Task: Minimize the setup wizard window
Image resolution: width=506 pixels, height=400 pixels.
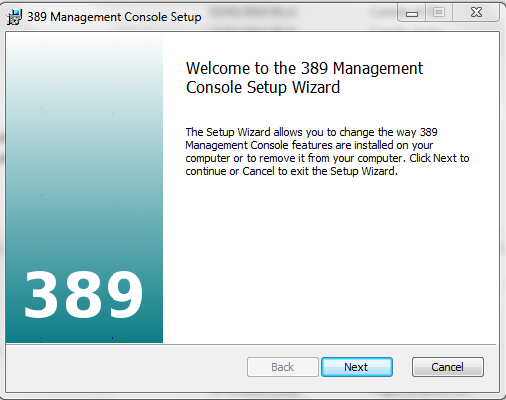Action: click(x=412, y=13)
